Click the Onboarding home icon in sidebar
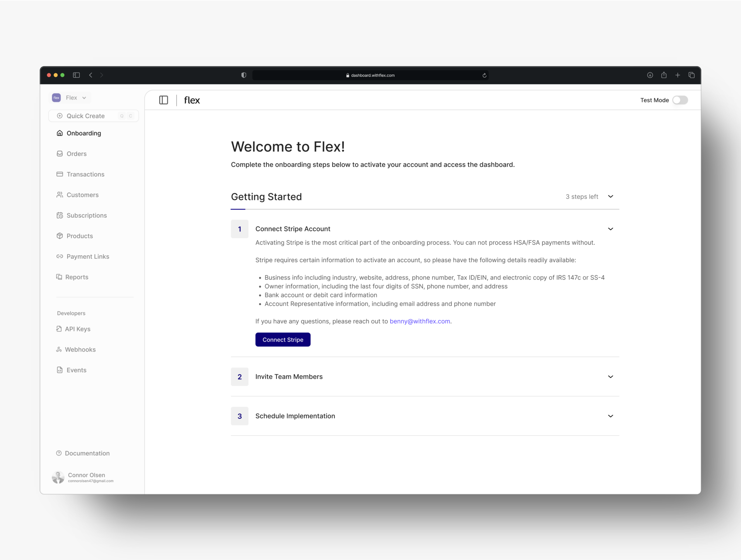741x560 pixels. pyautogui.click(x=60, y=133)
